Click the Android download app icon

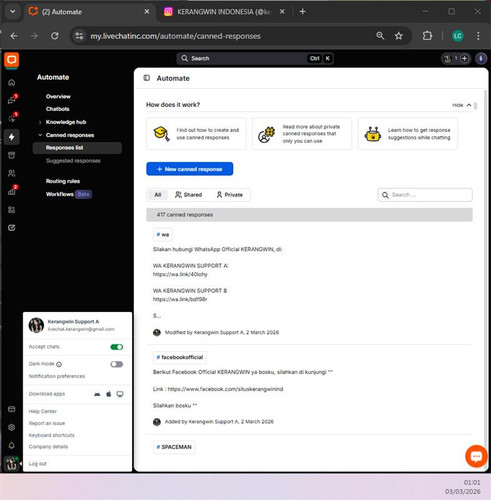[x=97, y=394]
